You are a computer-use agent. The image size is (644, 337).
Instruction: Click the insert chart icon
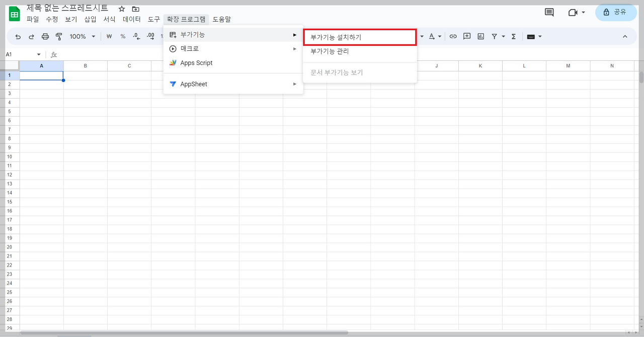[480, 36]
